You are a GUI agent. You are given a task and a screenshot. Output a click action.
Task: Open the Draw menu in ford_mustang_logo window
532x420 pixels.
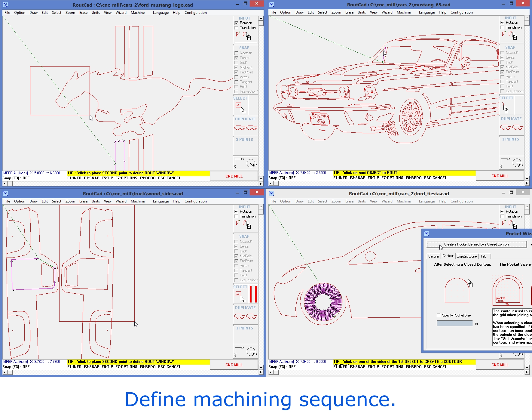[33, 13]
